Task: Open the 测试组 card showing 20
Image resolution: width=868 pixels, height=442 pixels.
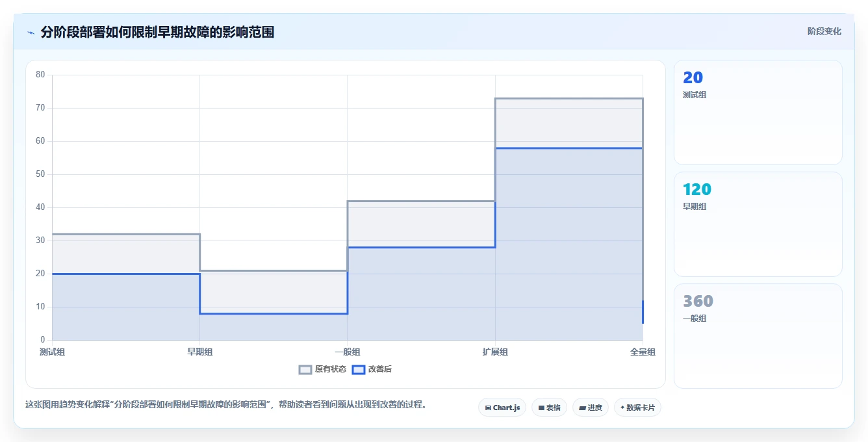Action: click(758, 112)
